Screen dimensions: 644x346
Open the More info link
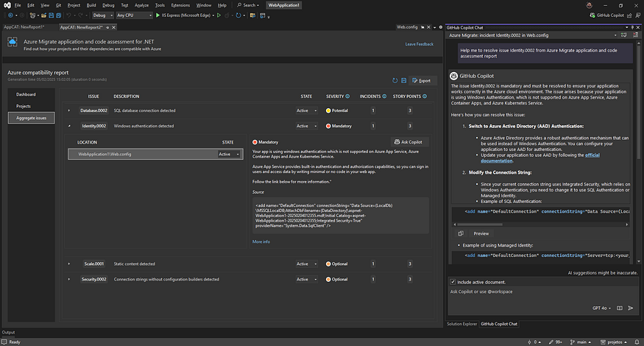pyautogui.click(x=261, y=241)
